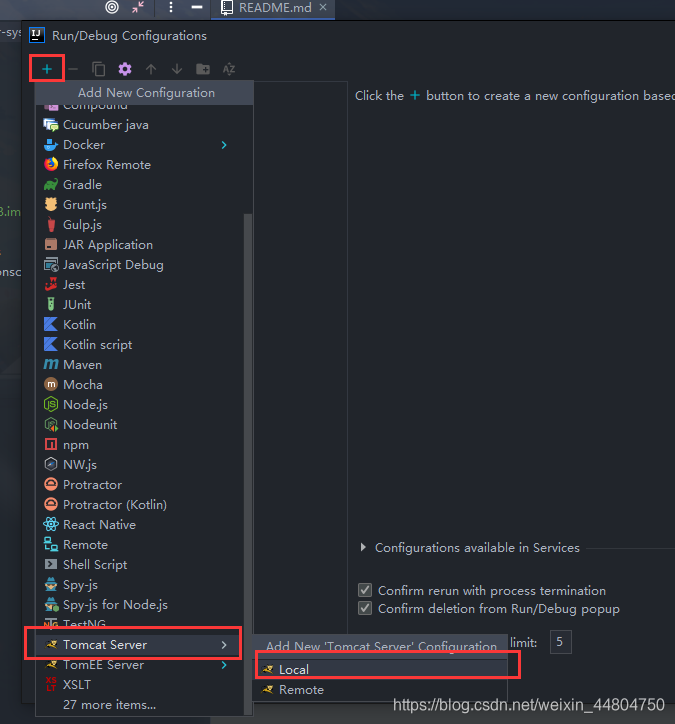Choose Local Tomcat Server configuration
The height and width of the screenshot is (724, 675).
[381, 670]
